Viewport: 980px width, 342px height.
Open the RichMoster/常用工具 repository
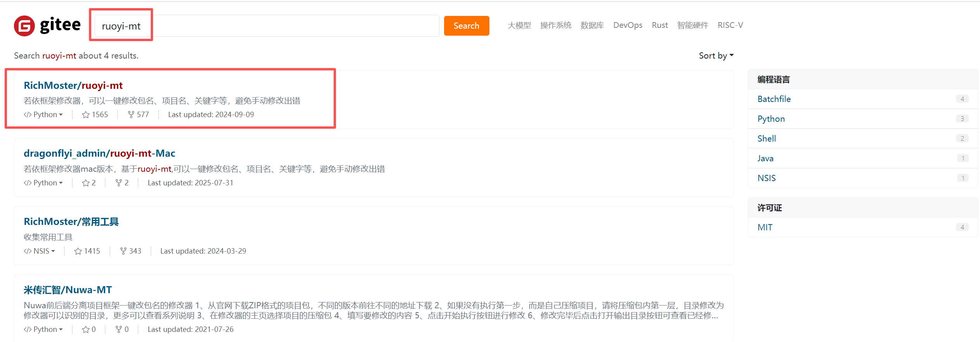[71, 221]
